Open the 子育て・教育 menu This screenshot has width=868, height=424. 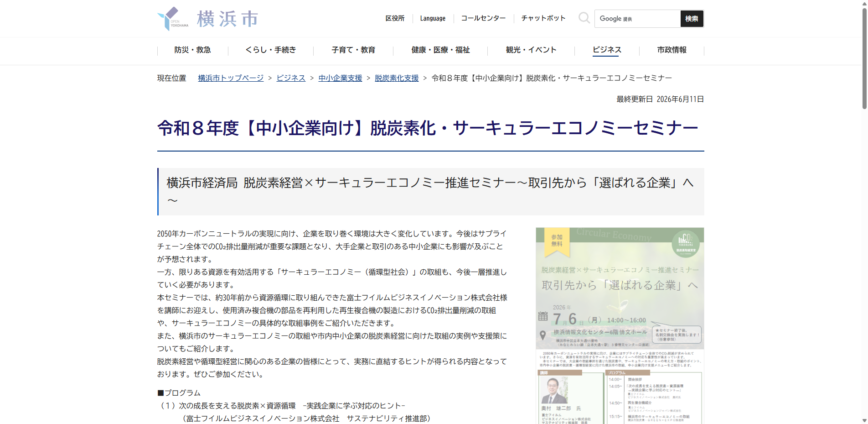[x=353, y=50]
